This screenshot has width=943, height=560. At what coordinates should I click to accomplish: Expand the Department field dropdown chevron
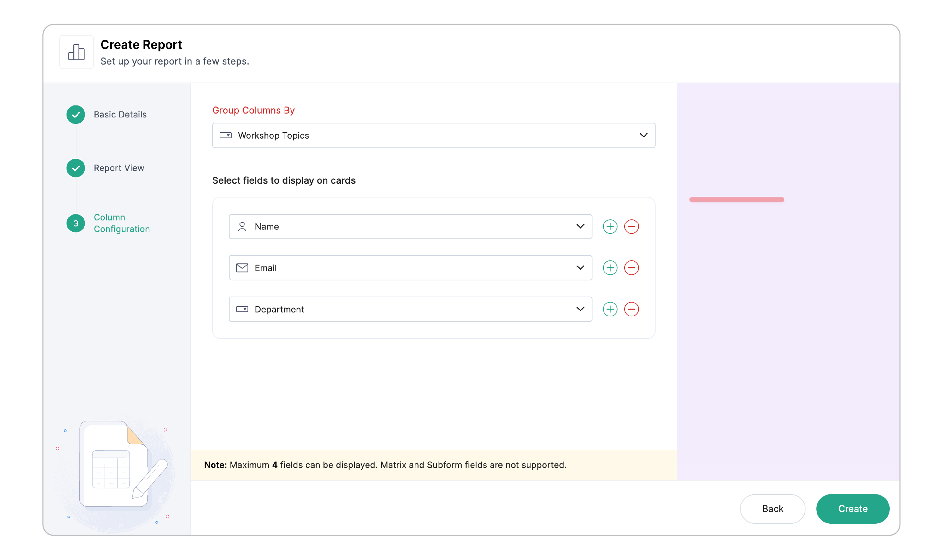580,309
